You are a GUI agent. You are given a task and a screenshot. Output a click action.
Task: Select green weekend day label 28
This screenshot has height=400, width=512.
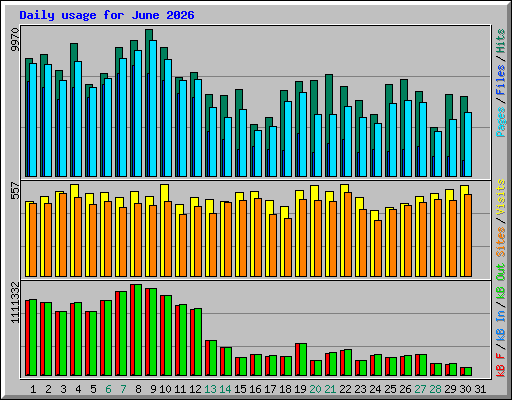435,389
